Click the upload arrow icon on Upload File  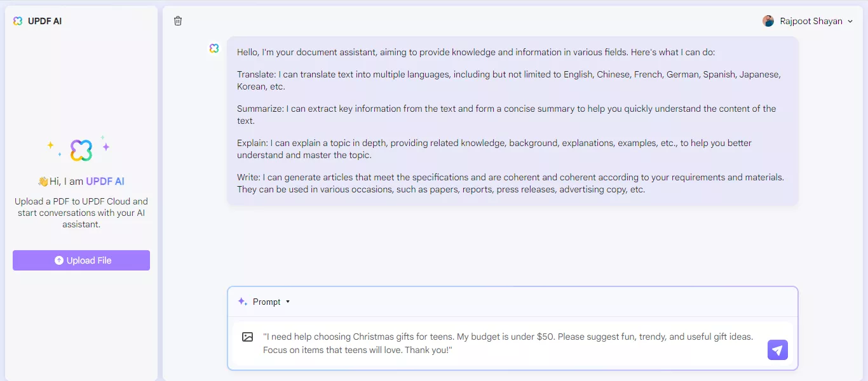tap(59, 260)
